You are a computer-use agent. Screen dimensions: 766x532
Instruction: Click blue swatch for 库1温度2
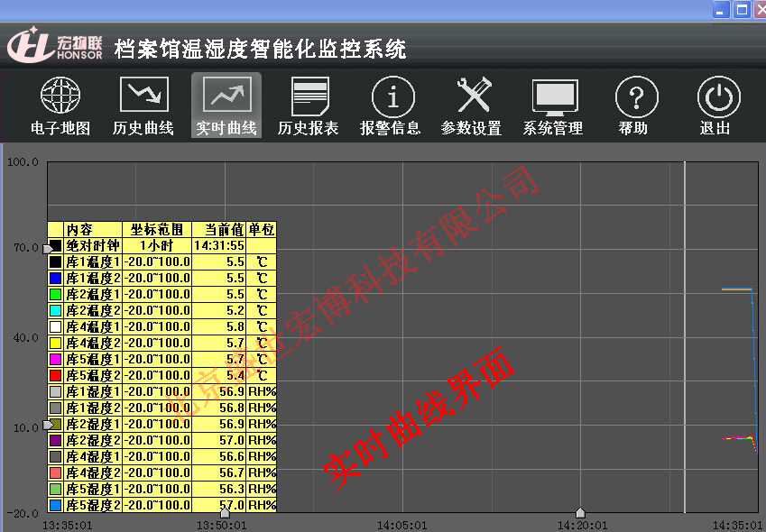click(56, 279)
